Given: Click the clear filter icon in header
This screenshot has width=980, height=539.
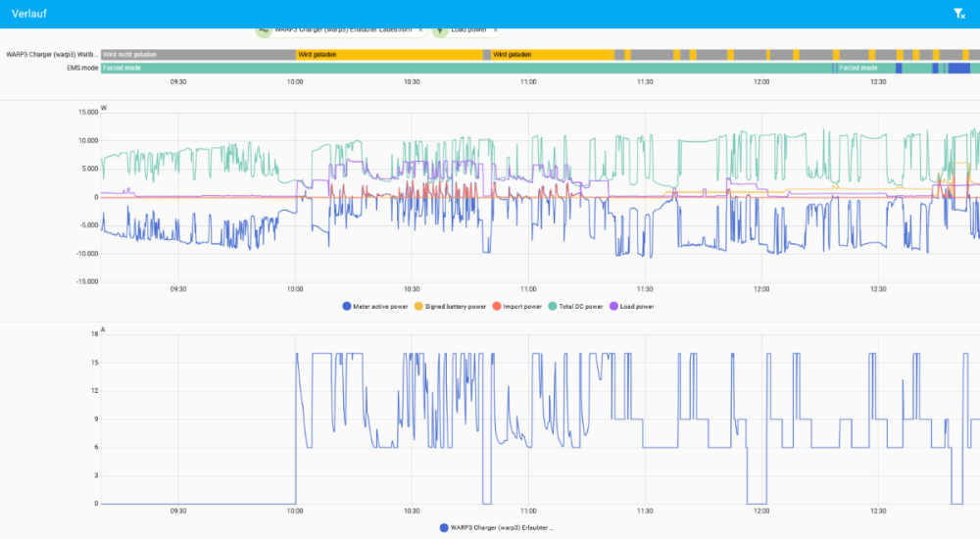Looking at the screenshot, I should (x=958, y=14).
